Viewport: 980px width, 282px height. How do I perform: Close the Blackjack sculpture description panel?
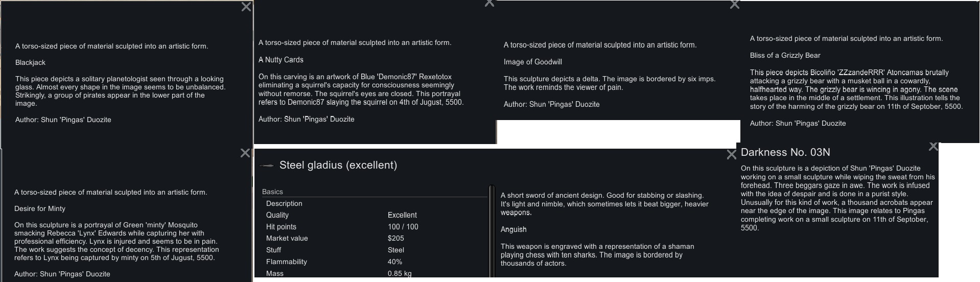click(x=246, y=7)
